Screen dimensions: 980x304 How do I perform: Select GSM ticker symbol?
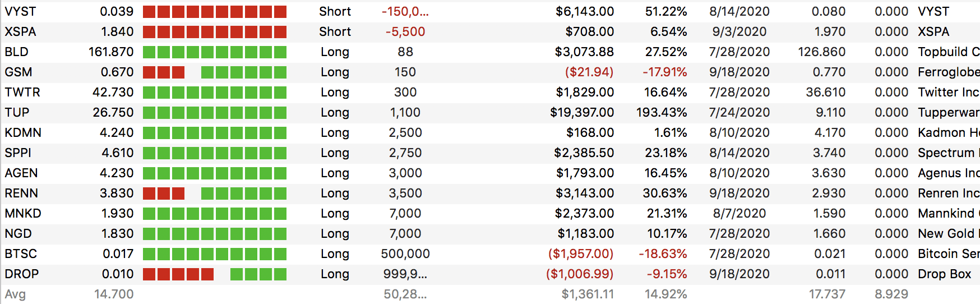(19, 72)
